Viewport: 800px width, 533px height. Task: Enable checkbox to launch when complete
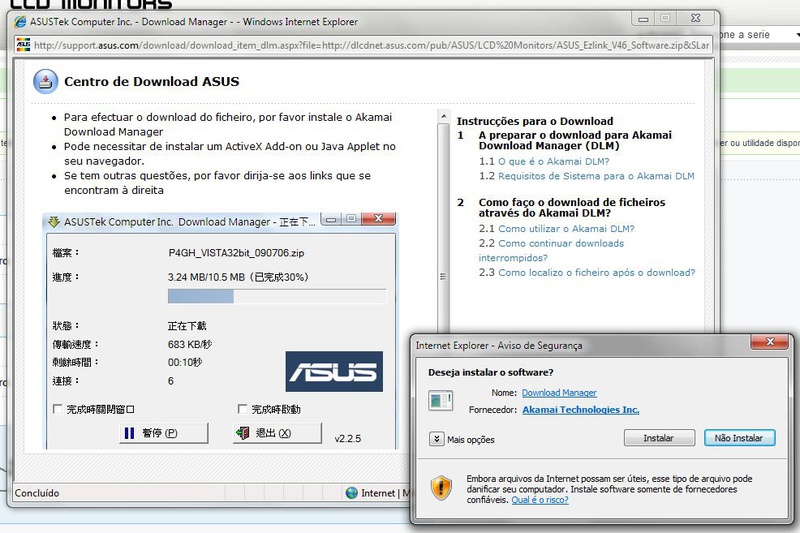click(242, 409)
